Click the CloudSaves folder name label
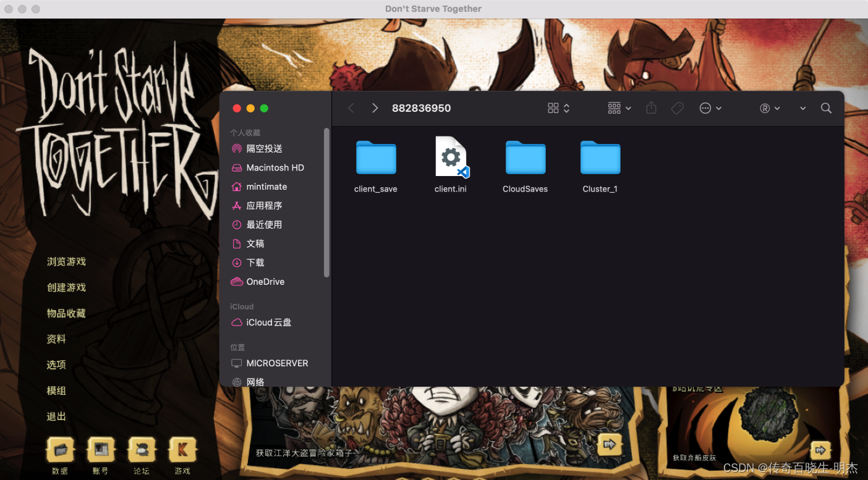This screenshot has height=480, width=868. 525,189
